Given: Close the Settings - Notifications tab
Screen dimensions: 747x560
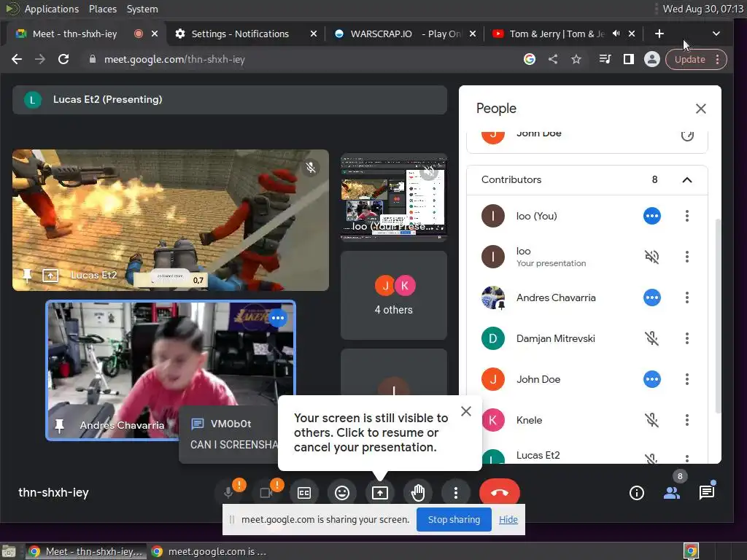Looking at the screenshot, I should pos(313,34).
